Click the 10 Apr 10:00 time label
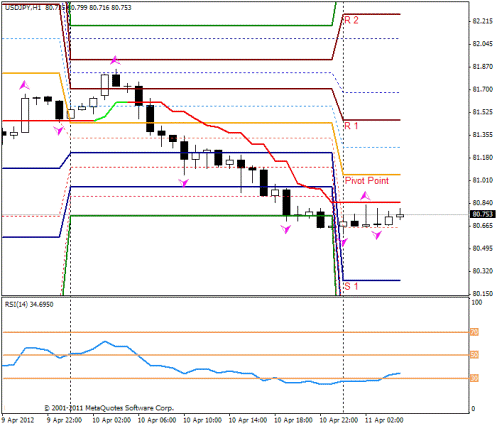The height and width of the screenshot is (426, 497). point(202,420)
